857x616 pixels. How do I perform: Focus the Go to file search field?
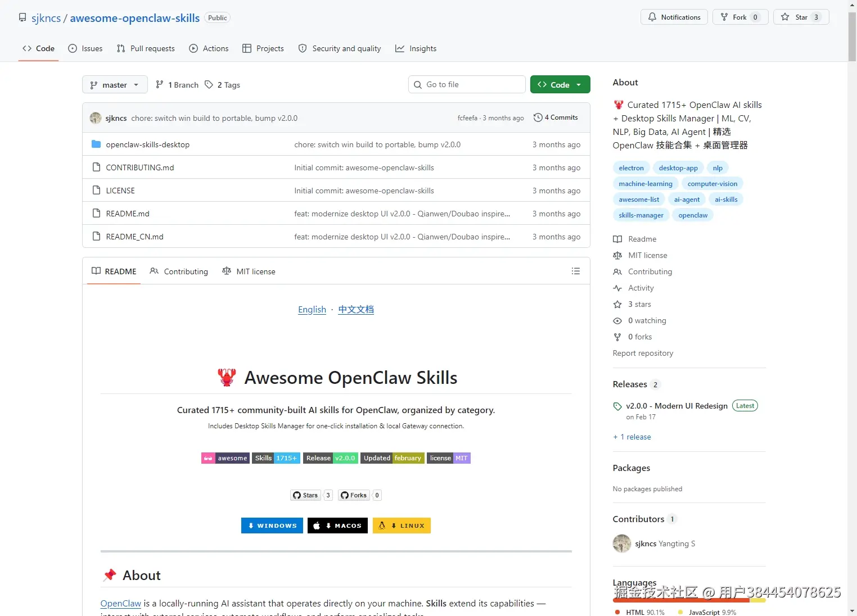(467, 84)
